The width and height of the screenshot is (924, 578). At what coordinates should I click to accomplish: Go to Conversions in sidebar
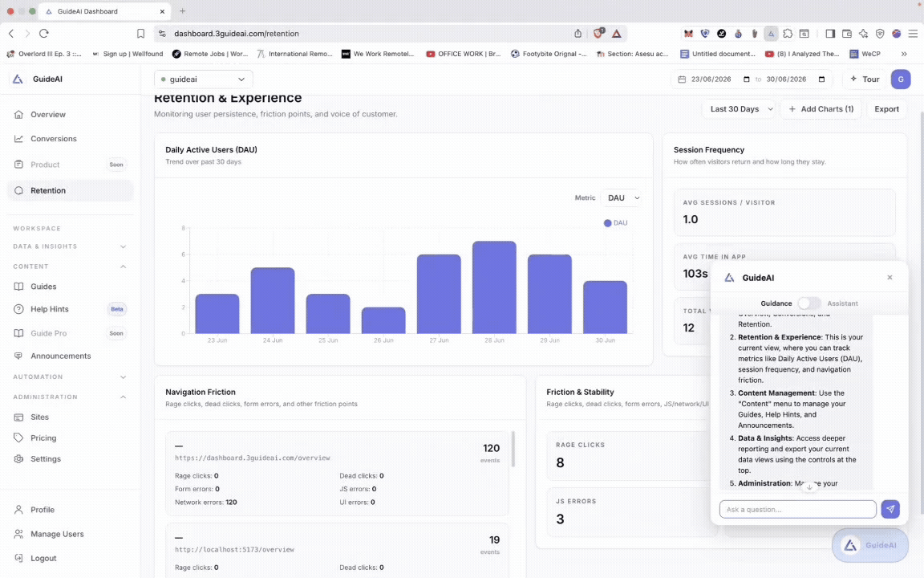point(70,139)
